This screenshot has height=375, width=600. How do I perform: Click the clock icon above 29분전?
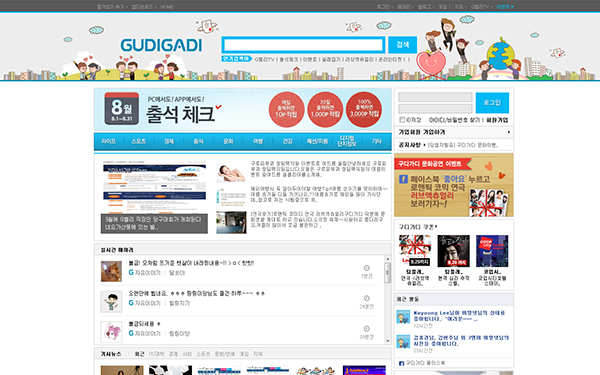366,329
